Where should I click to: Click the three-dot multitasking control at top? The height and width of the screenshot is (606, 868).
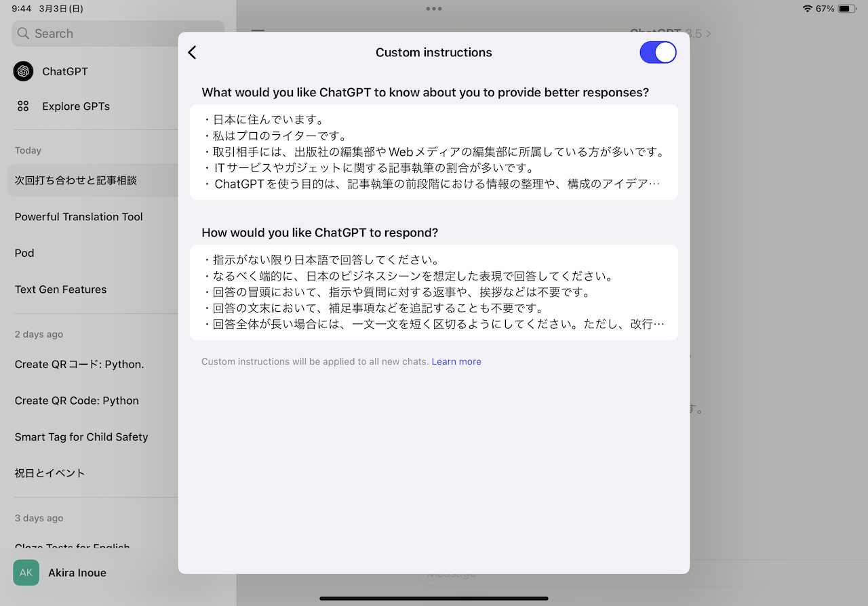(434, 9)
